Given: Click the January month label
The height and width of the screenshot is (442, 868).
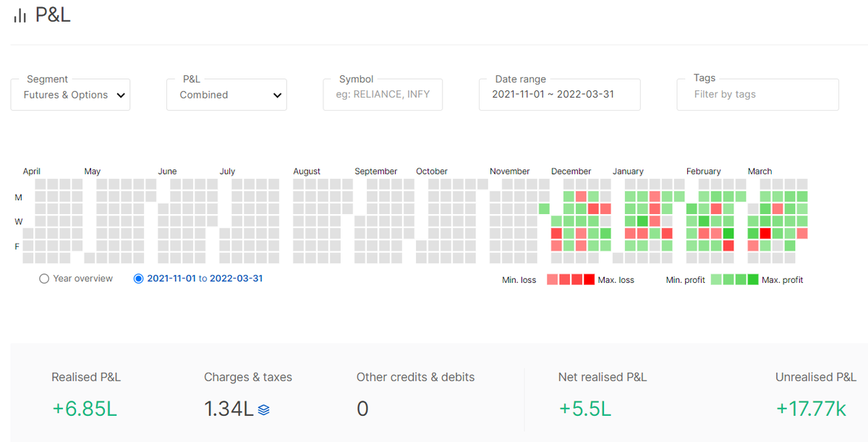Looking at the screenshot, I should click(x=628, y=171).
